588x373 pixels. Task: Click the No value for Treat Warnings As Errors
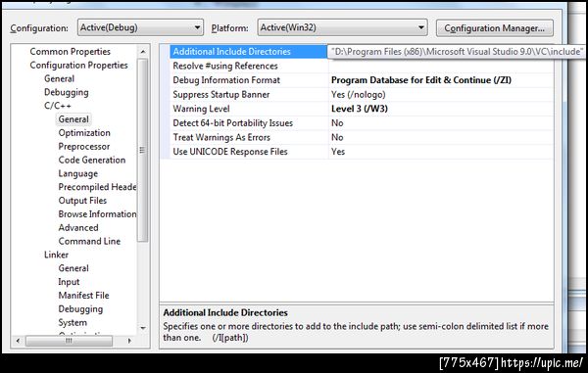click(x=337, y=137)
